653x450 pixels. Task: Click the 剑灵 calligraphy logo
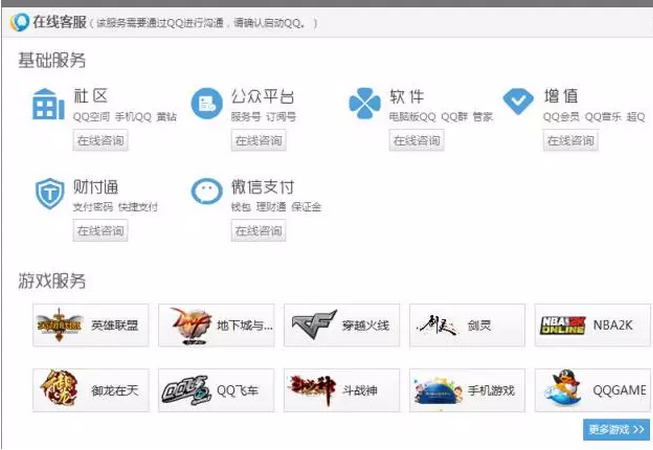coord(437,325)
